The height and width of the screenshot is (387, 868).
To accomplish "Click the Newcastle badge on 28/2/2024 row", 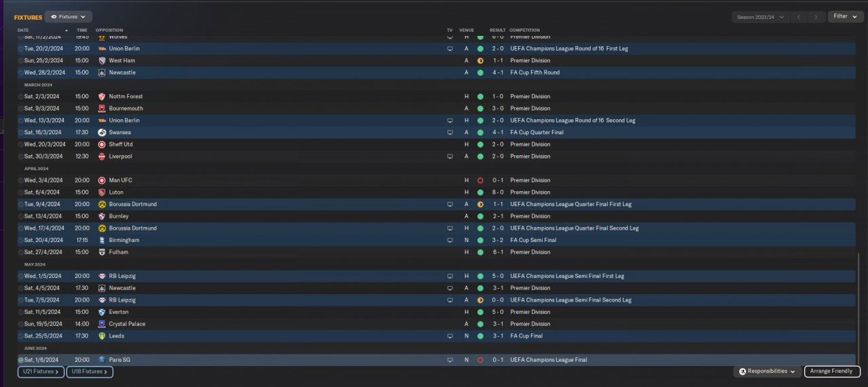I will click(102, 73).
